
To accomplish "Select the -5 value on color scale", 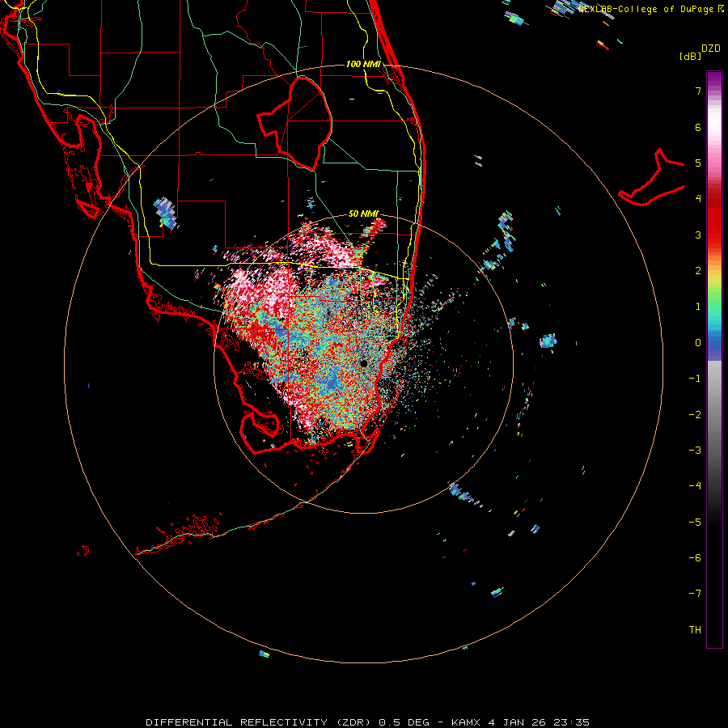I will 695,522.
